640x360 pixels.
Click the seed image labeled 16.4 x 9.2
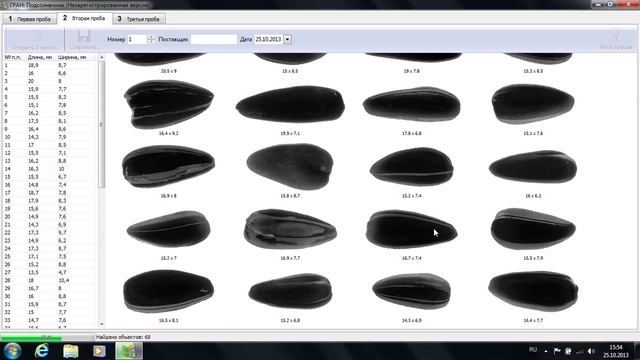click(169, 104)
